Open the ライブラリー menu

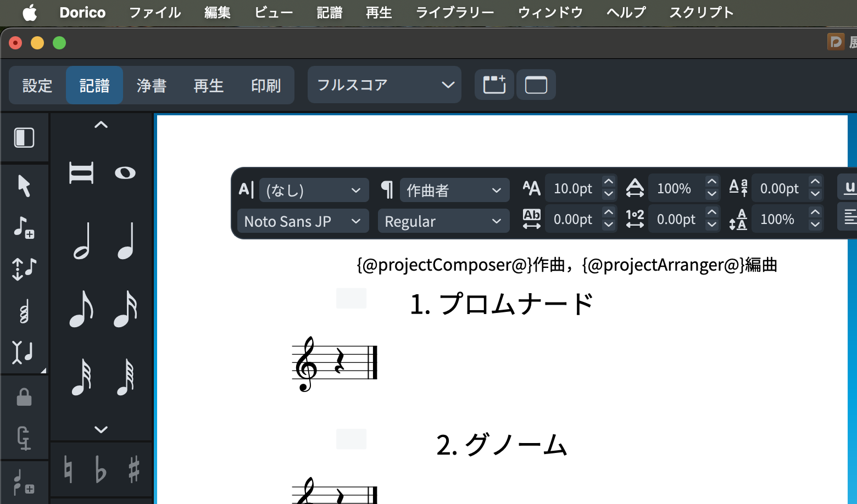(455, 13)
